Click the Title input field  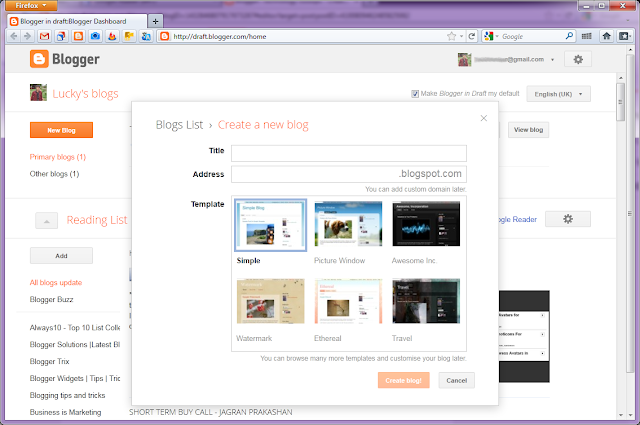tap(349, 154)
